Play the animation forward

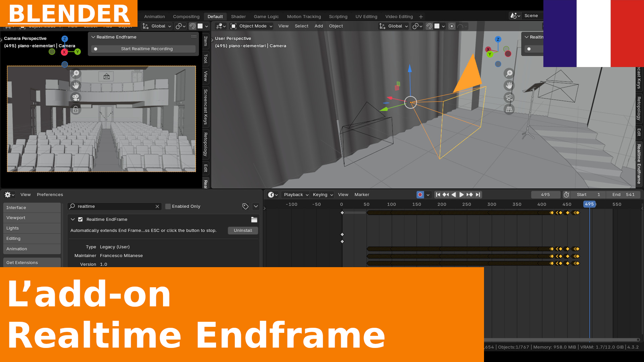[462, 195]
